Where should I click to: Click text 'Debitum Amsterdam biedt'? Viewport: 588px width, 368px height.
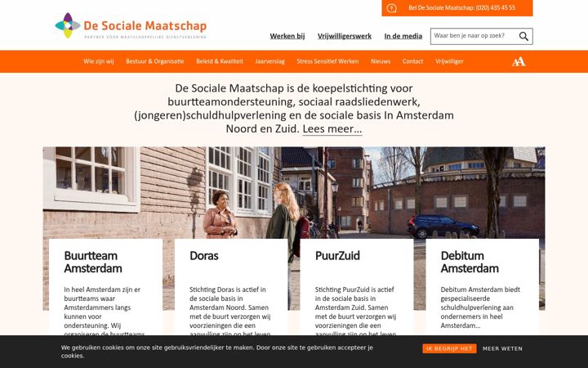tap(480, 289)
